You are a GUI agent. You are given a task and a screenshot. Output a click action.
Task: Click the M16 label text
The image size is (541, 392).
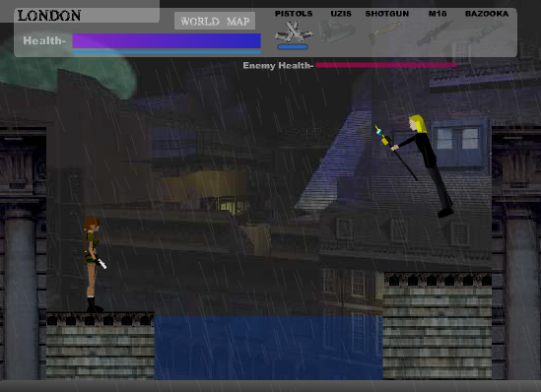pos(438,14)
